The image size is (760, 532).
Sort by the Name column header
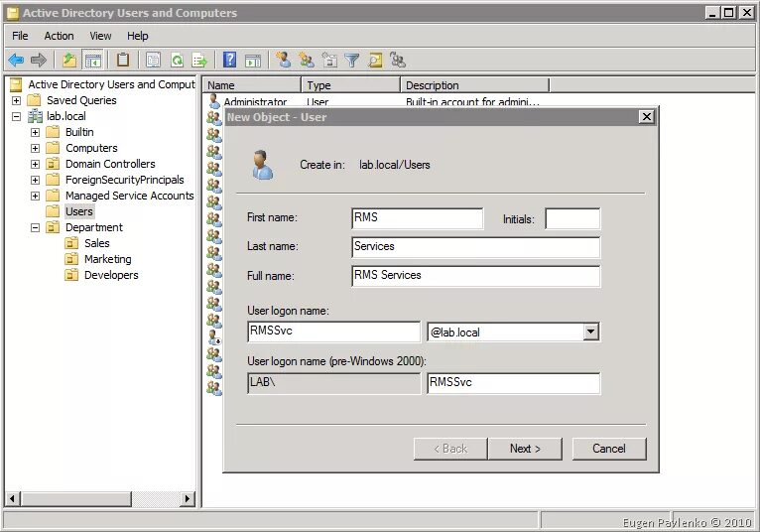pyautogui.click(x=252, y=85)
